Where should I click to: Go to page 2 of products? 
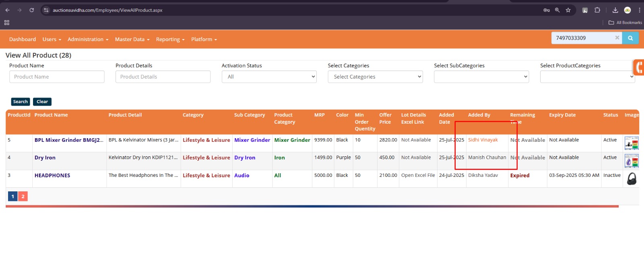tap(23, 197)
